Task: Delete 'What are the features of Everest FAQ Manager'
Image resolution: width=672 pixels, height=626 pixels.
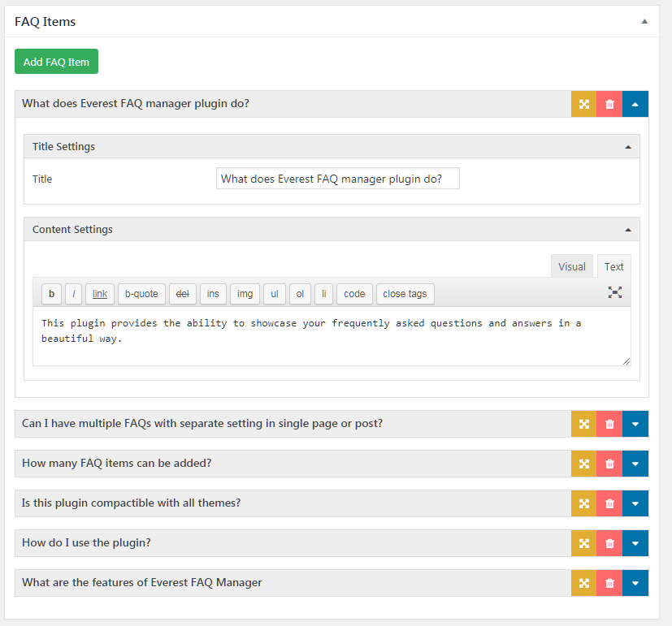Action: 609,583
